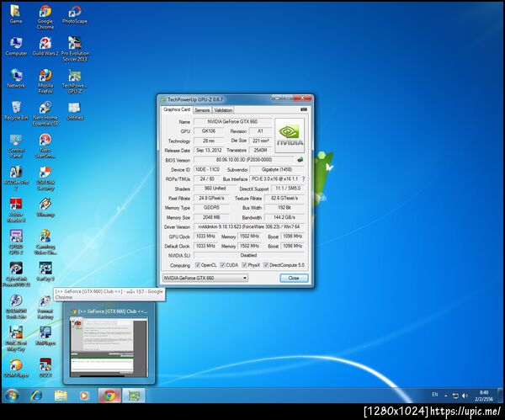The height and width of the screenshot is (420, 505).
Task: Click the volume speaker tray icon
Action: pos(465,396)
